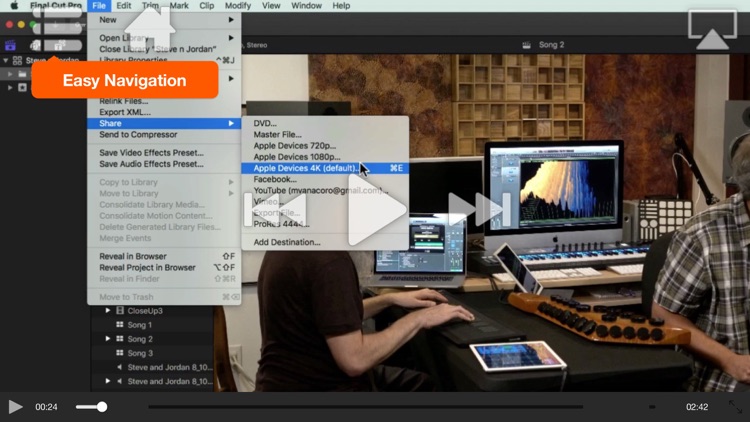Viewport: 750px width, 422px height.
Task: Click the home arrow overlay icon
Action: [150, 30]
